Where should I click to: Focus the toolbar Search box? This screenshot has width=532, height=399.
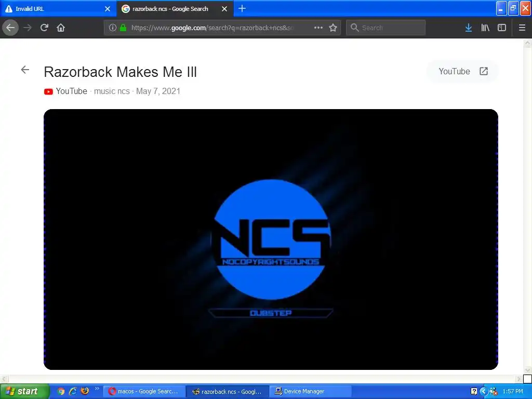386,28
